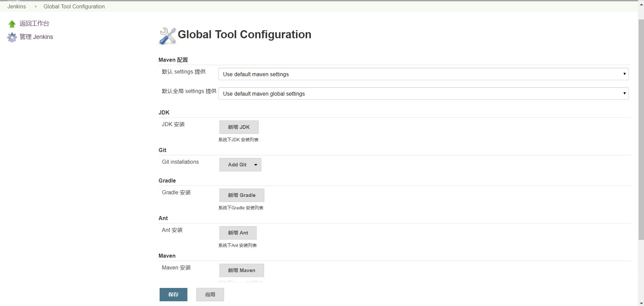Click the Ant 安装 label
644x306 pixels.
tap(172, 230)
